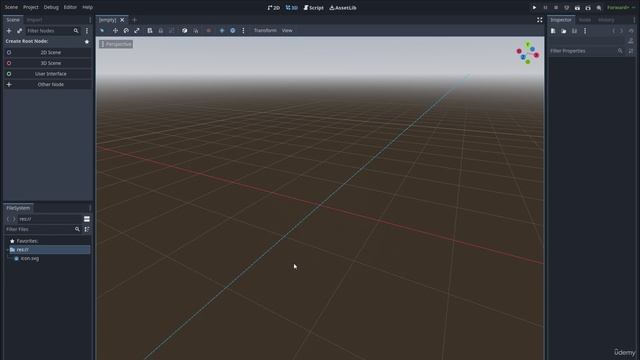640x360 pixels.
Task: Select the Node dock tab
Action: [584, 20]
